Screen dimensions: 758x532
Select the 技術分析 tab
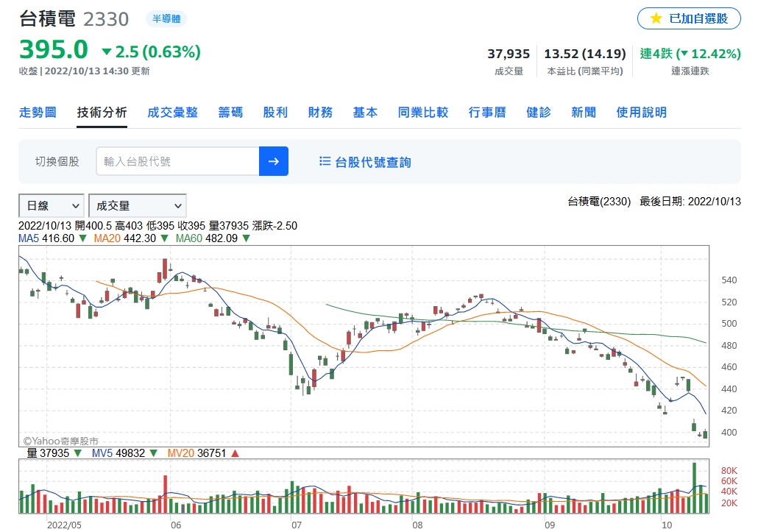tap(102, 113)
